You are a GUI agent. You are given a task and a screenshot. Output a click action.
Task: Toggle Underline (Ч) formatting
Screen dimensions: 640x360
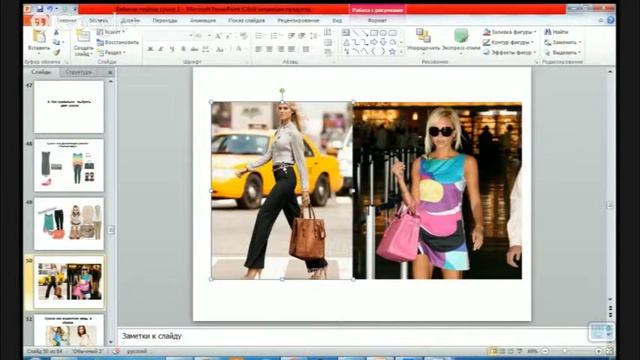pos(172,49)
